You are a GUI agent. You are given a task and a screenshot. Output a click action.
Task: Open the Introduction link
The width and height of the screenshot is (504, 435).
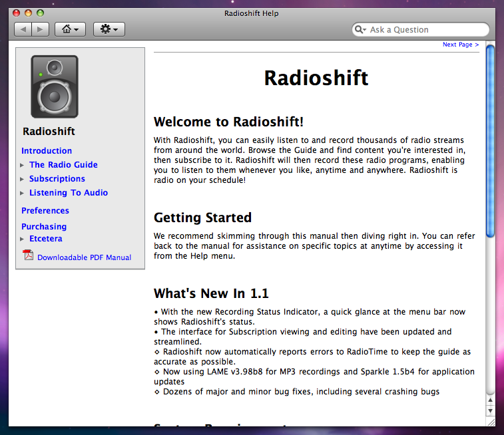click(47, 150)
